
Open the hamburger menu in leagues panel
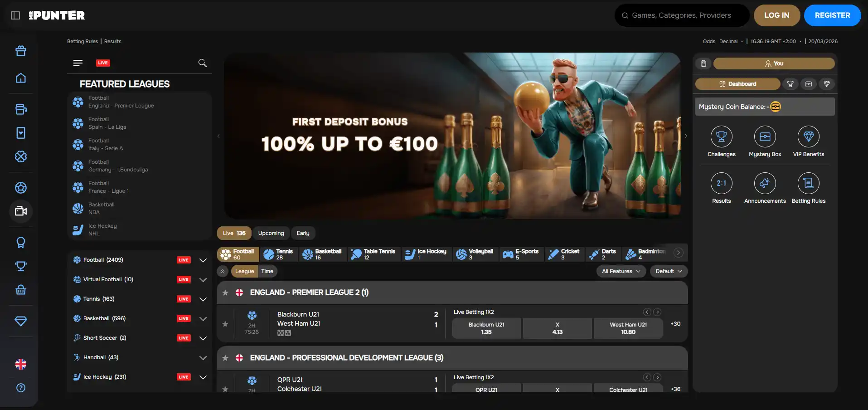[x=78, y=63]
